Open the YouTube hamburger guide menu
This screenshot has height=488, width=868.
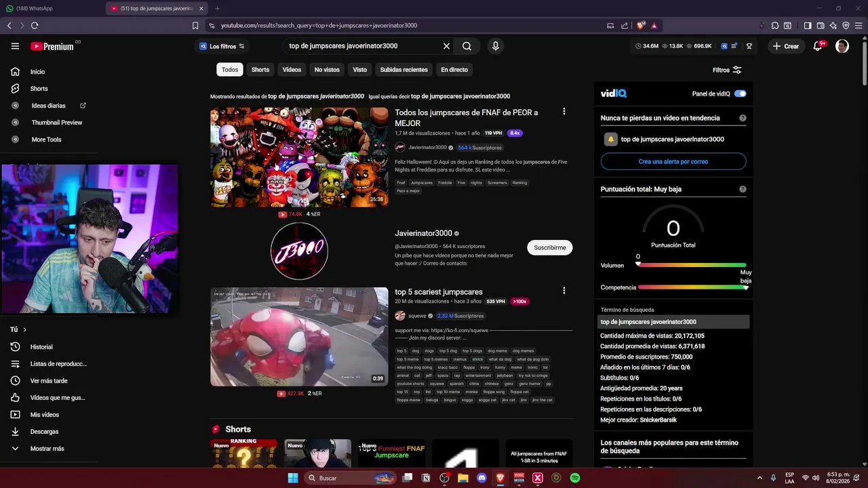15,46
